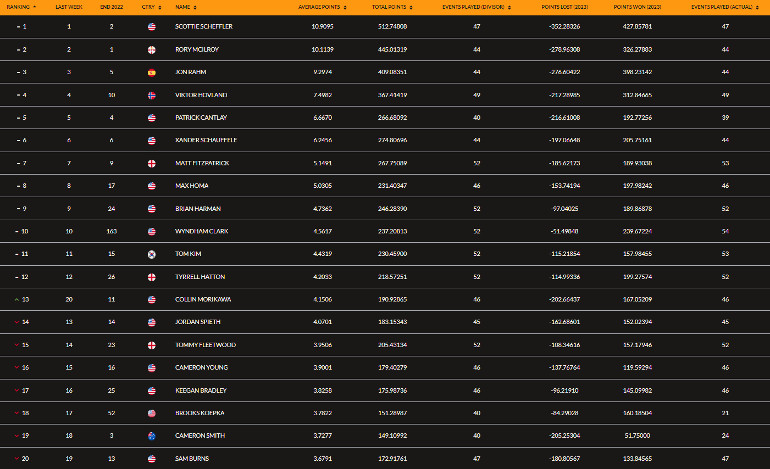This screenshot has width=770, height=469.
Task: Open Tyrrell Hatton player name
Action: (200, 277)
